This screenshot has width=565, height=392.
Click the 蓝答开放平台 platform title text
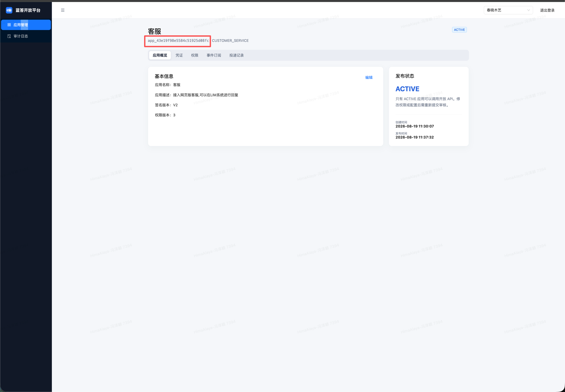point(28,10)
